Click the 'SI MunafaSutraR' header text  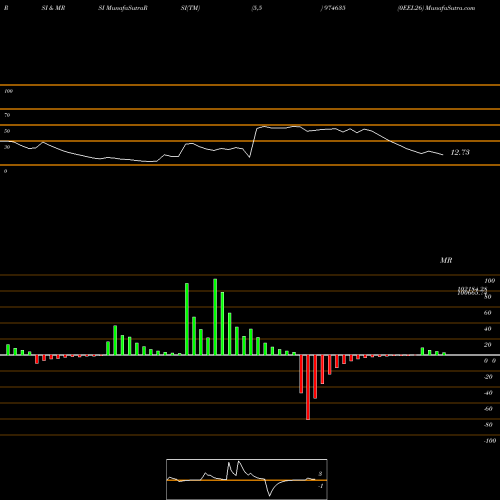tap(123, 8)
